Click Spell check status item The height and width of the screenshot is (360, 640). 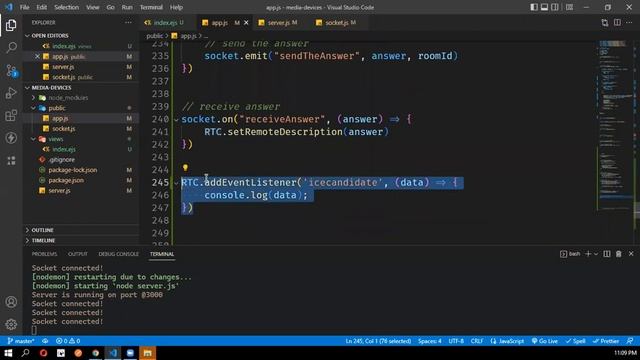click(x=575, y=341)
